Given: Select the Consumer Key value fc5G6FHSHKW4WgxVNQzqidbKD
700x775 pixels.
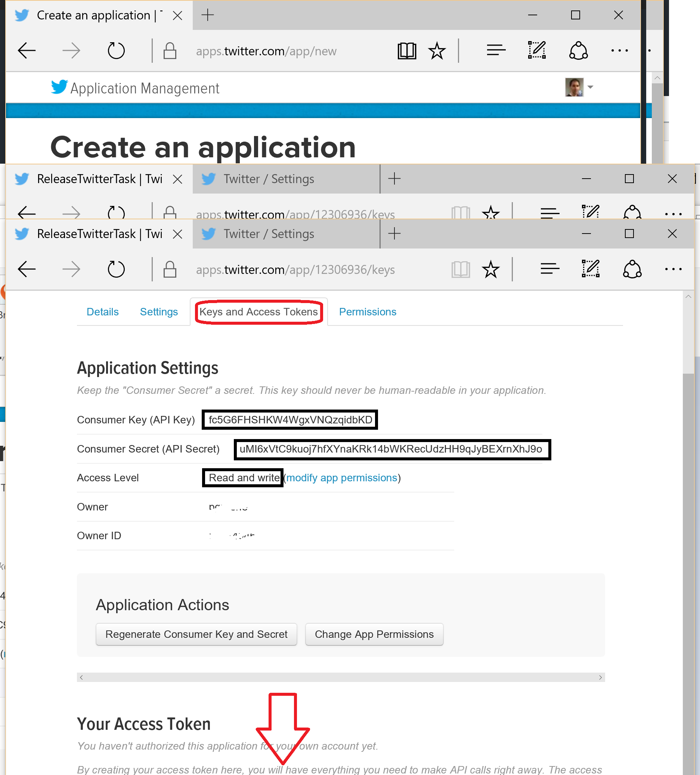Looking at the screenshot, I should 291,419.
